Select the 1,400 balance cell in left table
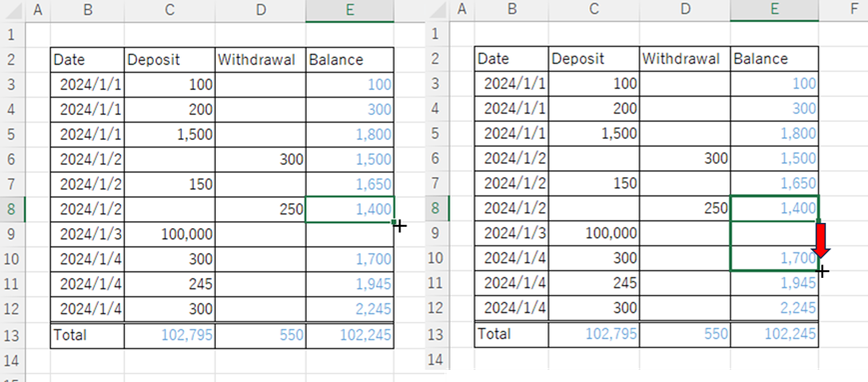The height and width of the screenshot is (382, 868). click(x=350, y=210)
